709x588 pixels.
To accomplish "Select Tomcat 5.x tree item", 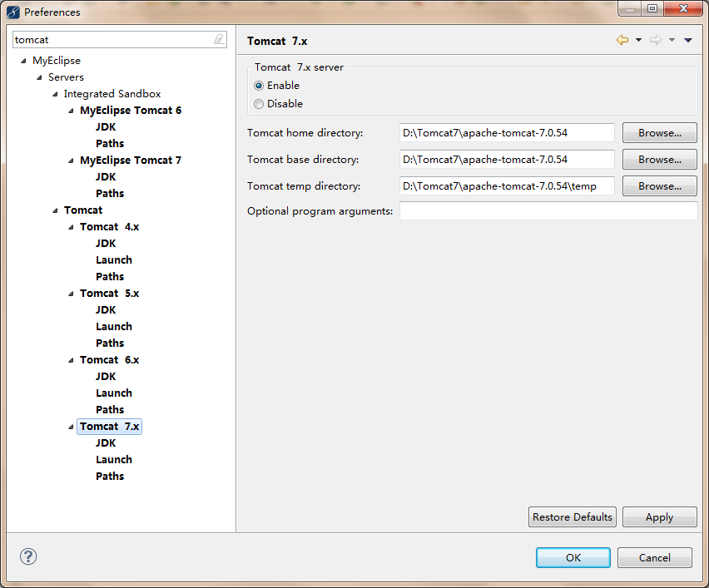I will (109, 294).
